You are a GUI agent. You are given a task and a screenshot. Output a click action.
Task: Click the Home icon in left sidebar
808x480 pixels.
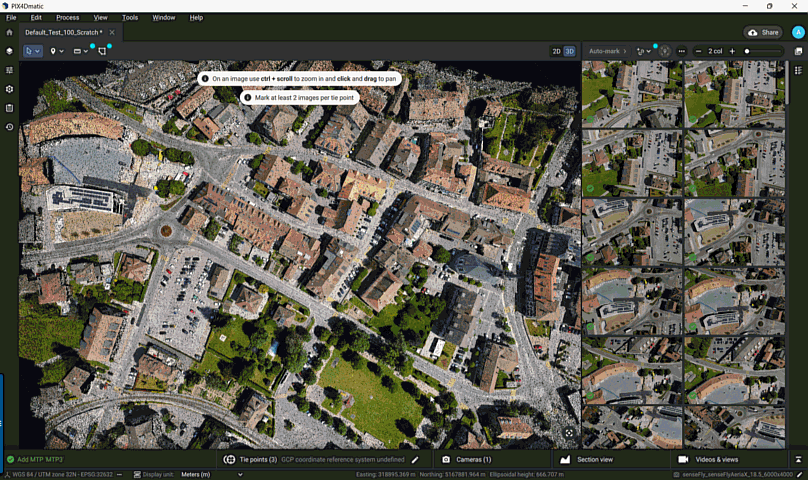point(9,33)
